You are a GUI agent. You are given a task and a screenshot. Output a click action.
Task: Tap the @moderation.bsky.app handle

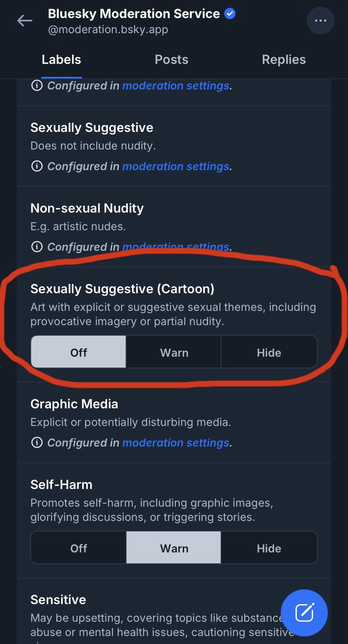point(108,30)
